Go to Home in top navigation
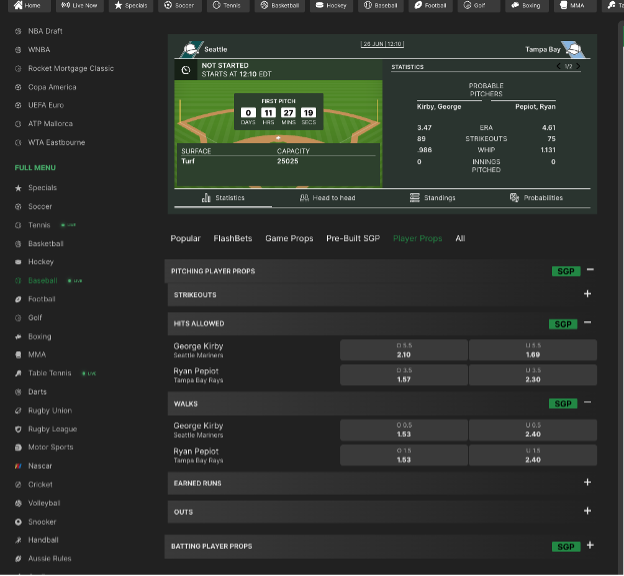Viewport: 624px width, 576px height. 26,6
